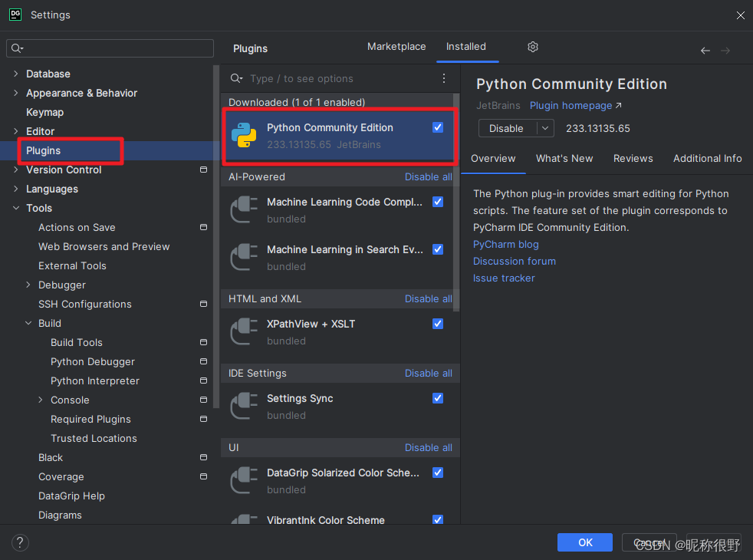Screen dimensions: 753x560
Task: Click Disable all for HTML and XML
Action: click(x=429, y=298)
